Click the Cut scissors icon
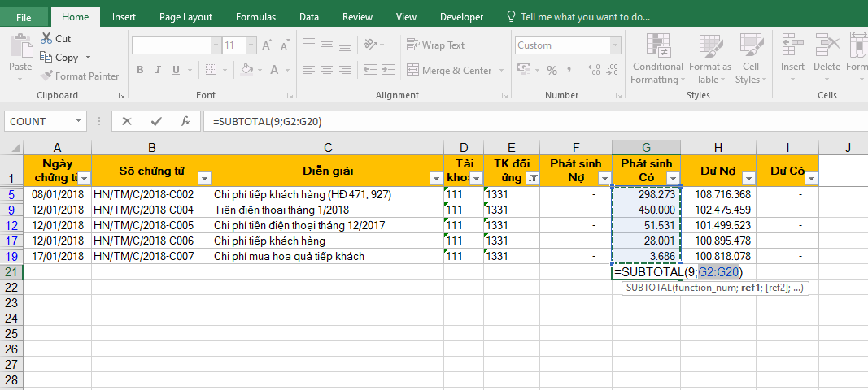This screenshot has width=868, height=390. (45, 38)
